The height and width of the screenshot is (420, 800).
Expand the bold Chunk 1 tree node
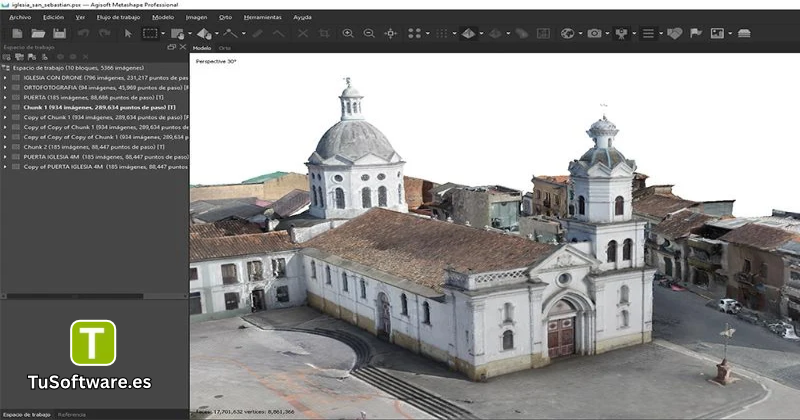[x=5, y=108]
